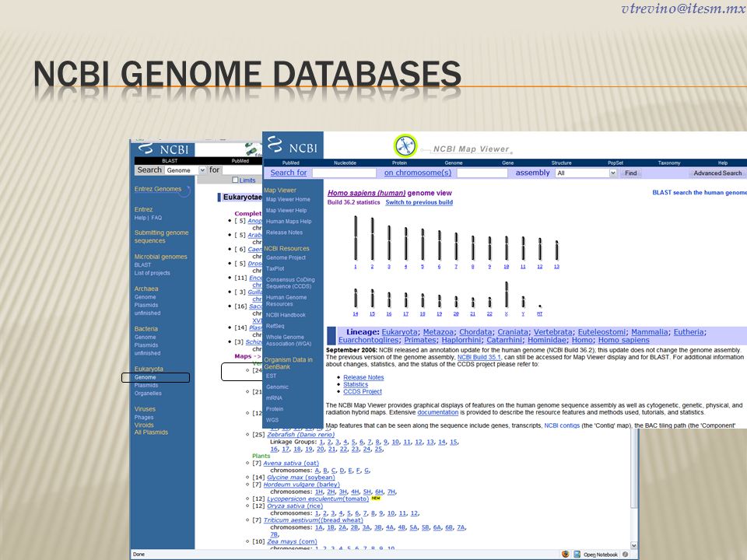Open NCBI Handbook sidebar link
This screenshot has width=747, height=560.
pos(286,315)
